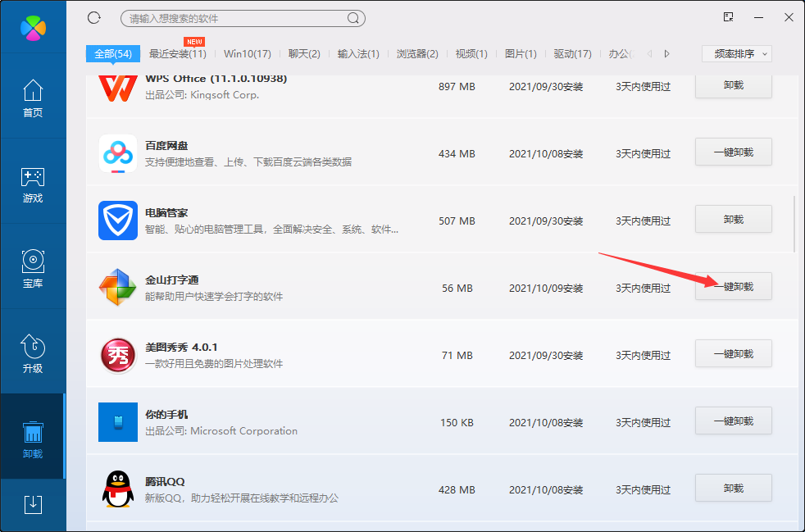Screen dimensions: 805x532
Task: Click the 美图秀秀 4.0.1 title text
Action: (x=182, y=347)
